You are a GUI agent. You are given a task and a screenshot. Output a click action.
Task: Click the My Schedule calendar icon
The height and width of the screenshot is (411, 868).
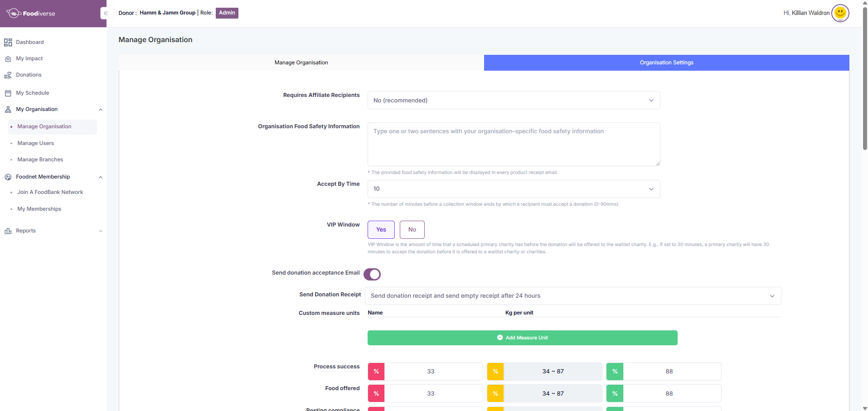pos(8,93)
